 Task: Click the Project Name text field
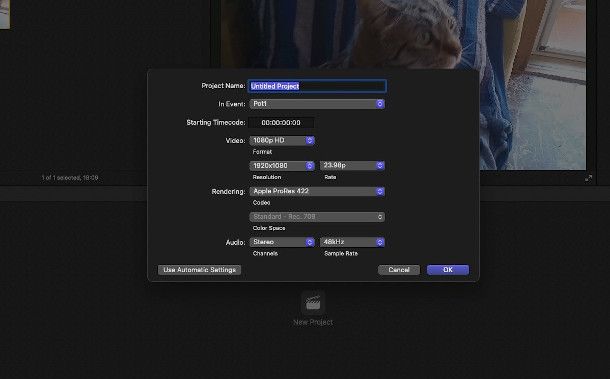click(x=317, y=86)
